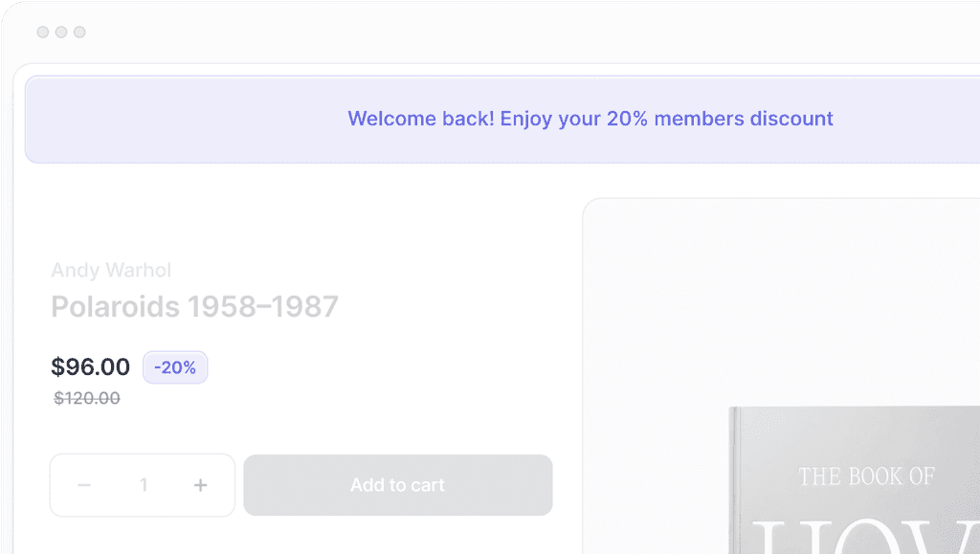Click the quantity stepper control group
The height and width of the screenshot is (554, 980).
pyautogui.click(x=142, y=485)
